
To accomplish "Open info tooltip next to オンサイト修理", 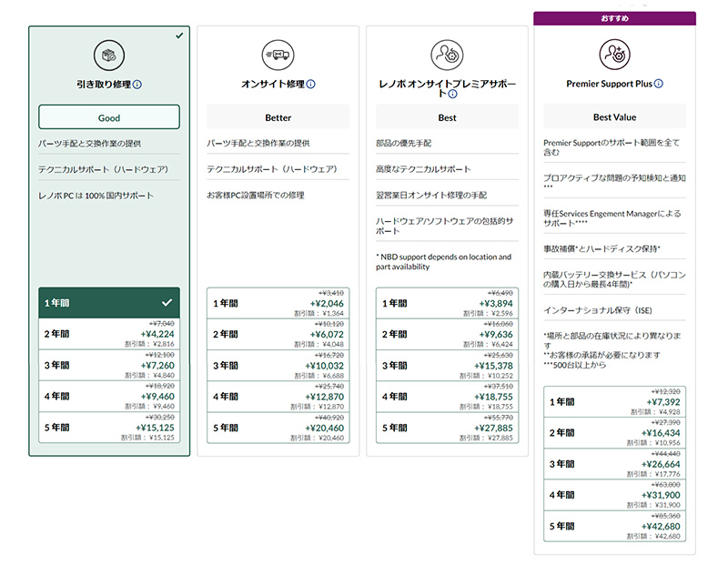I will coord(311,84).
